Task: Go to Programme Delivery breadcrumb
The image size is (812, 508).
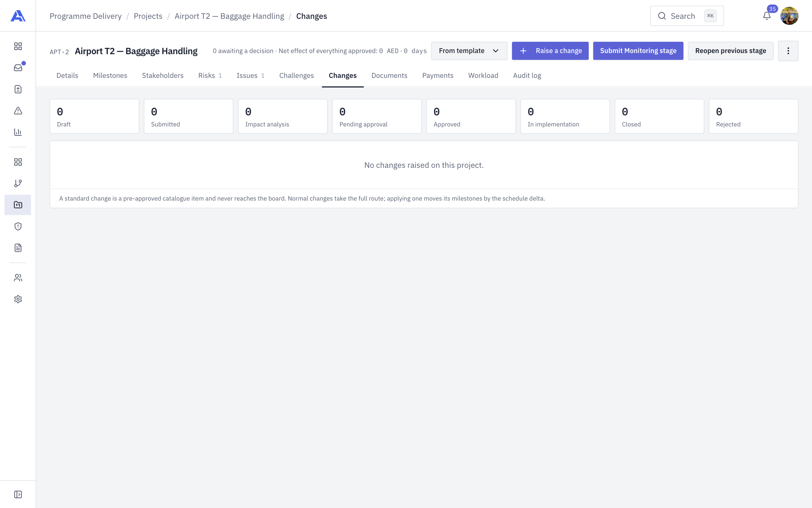Action: coord(86,16)
